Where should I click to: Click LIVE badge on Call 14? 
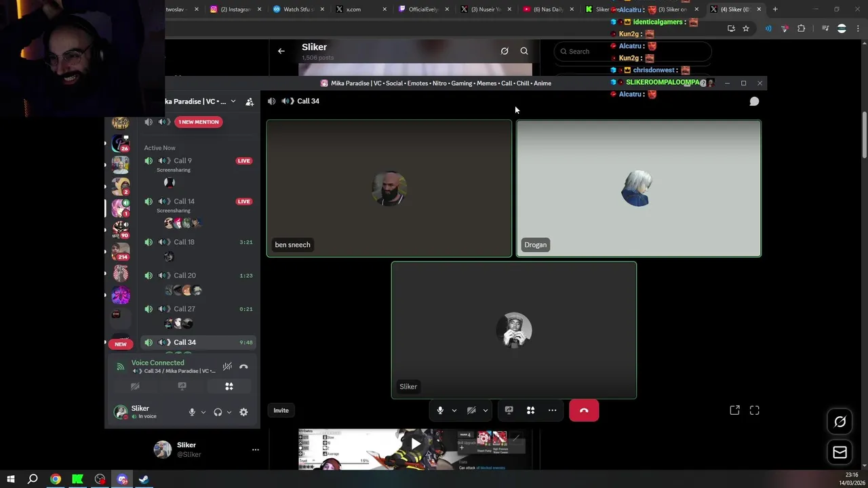click(244, 201)
